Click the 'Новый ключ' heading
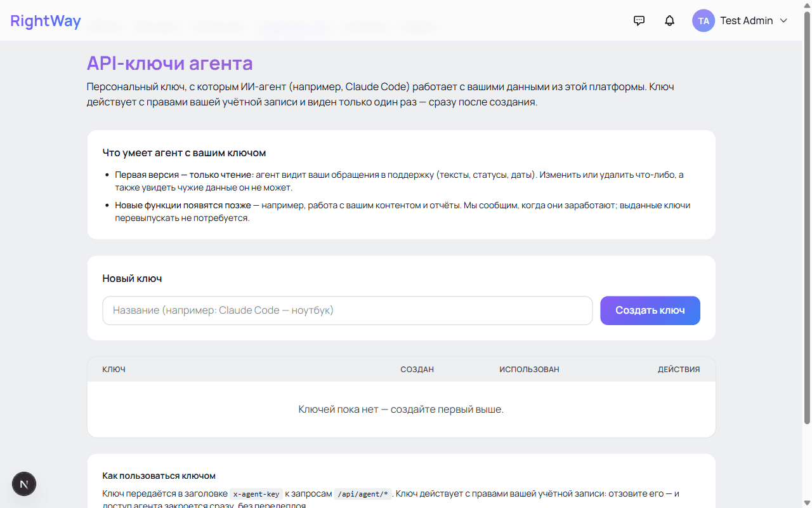This screenshot has height=508, width=812. [x=132, y=279]
